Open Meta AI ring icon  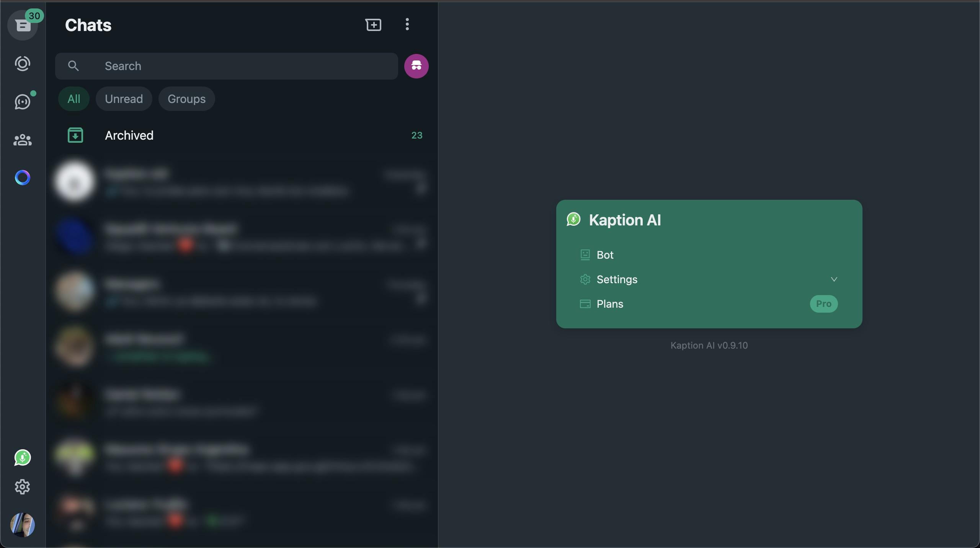[23, 178]
